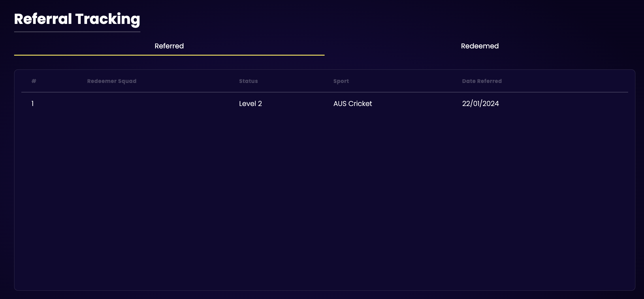
Task: Switch to the Redeemed tab
Action: click(480, 46)
